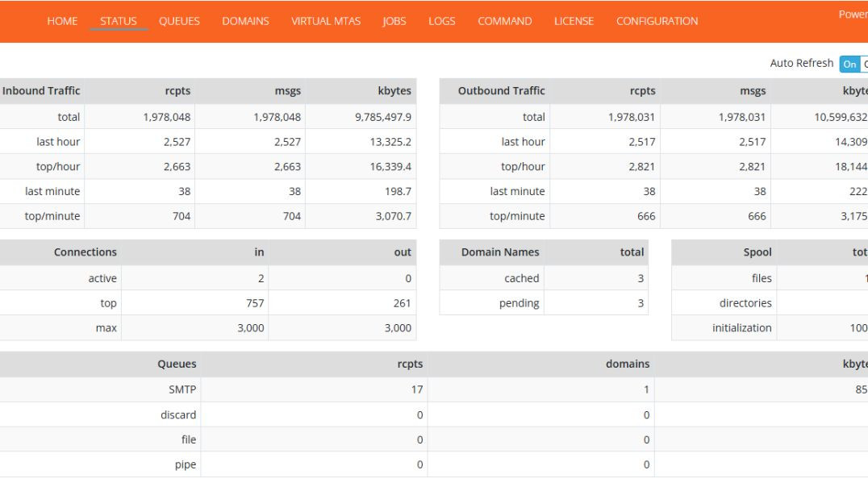Click the Inbound Traffic table header
The image size is (868, 487).
tap(41, 91)
